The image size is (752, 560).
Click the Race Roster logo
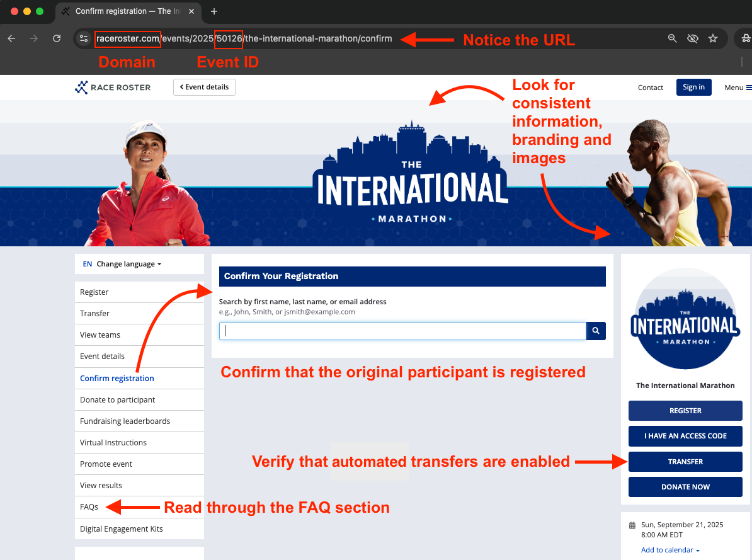(113, 88)
